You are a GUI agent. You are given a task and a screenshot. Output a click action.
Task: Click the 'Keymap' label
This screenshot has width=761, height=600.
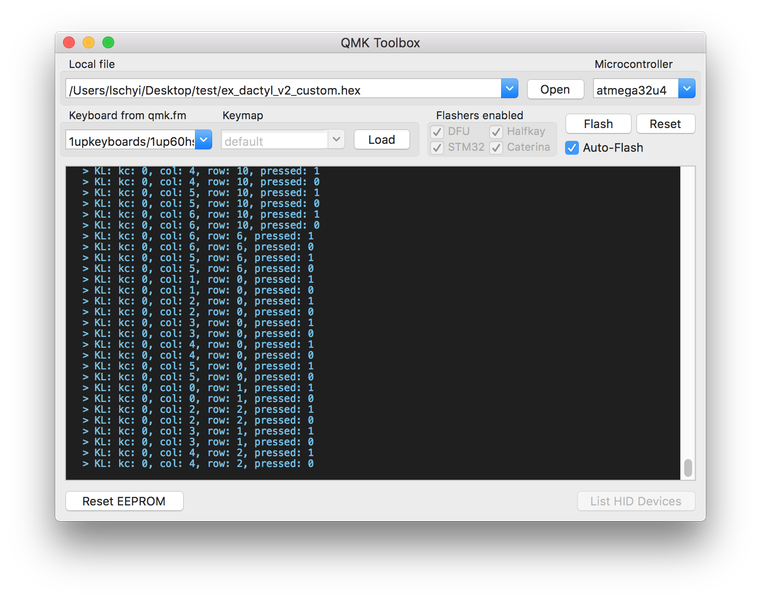[x=243, y=116]
